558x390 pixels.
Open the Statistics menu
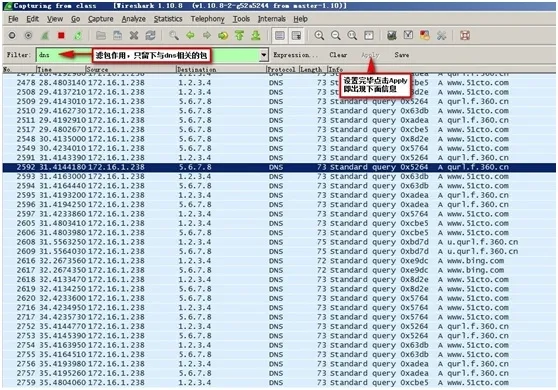(168, 19)
